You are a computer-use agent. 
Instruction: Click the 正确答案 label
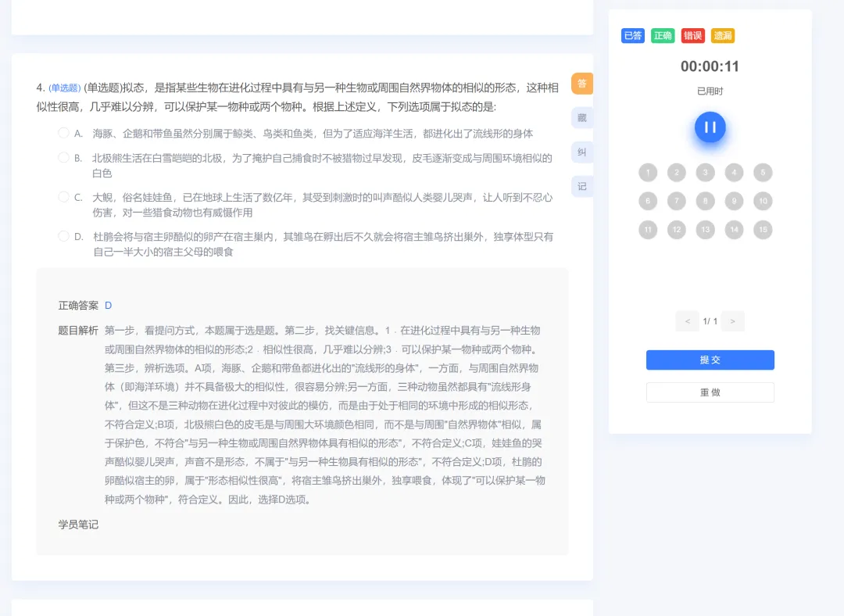pyautogui.click(x=78, y=306)
